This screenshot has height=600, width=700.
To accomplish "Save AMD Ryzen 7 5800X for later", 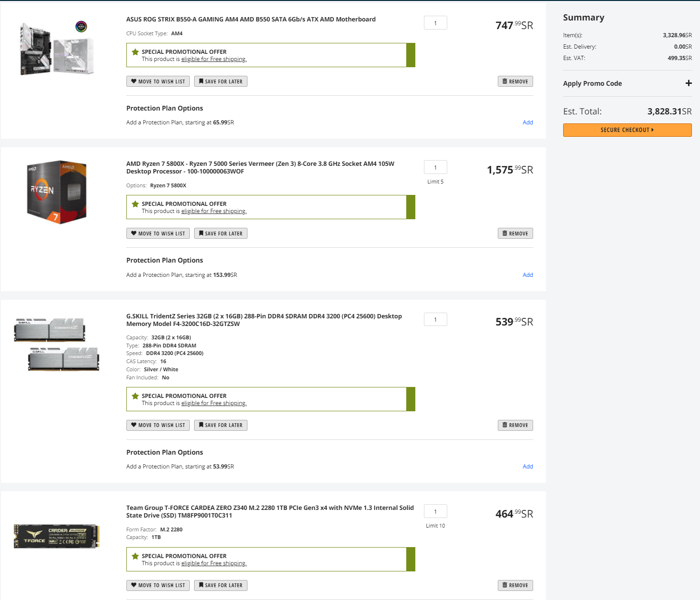I will [x=221, y=234].
